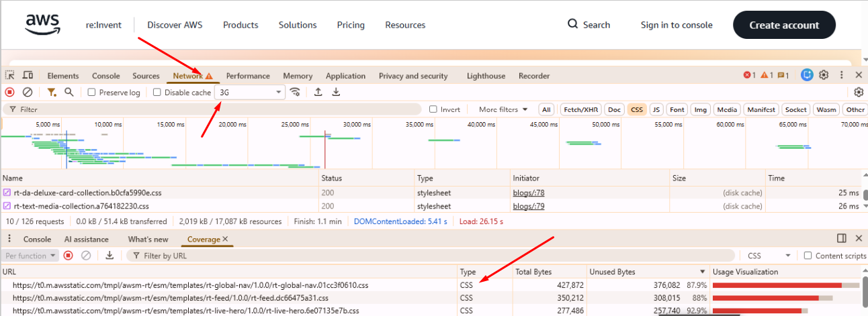
Task: Open network conditions wifi icon
Action: (x=295, y=92)
